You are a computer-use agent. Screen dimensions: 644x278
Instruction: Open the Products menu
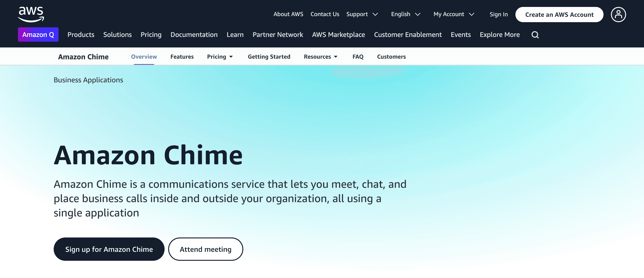(x=81, y=35)
